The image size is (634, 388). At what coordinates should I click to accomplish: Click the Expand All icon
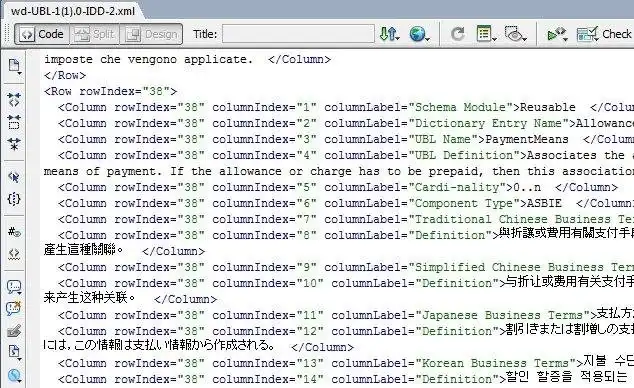pos(14,144)
